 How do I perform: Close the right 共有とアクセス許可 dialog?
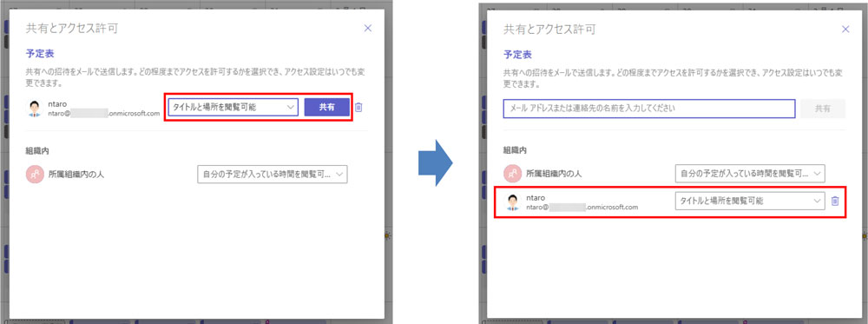pos(845,30)
